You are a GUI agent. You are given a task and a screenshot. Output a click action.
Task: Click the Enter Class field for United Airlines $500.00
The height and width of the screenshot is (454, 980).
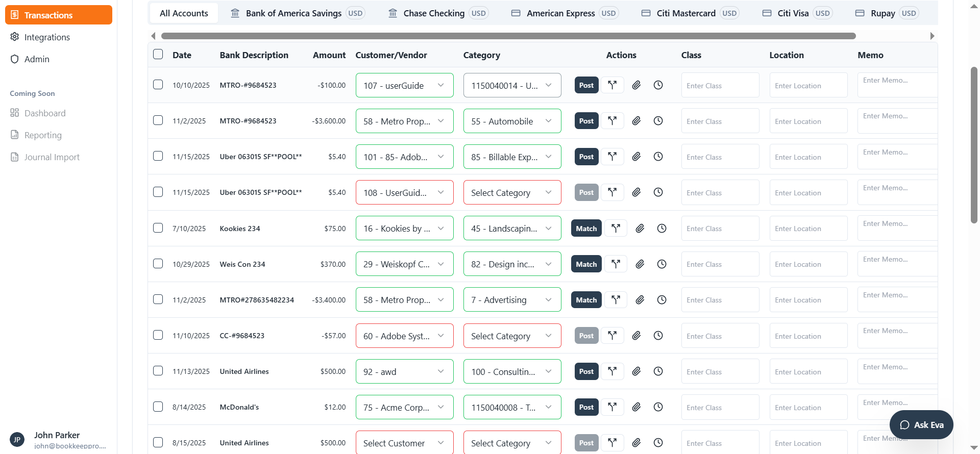pos(720,372)
